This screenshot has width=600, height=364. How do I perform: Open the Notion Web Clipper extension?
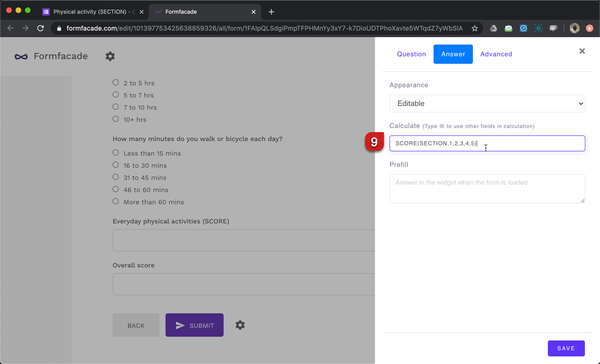[x=538, y=28]
